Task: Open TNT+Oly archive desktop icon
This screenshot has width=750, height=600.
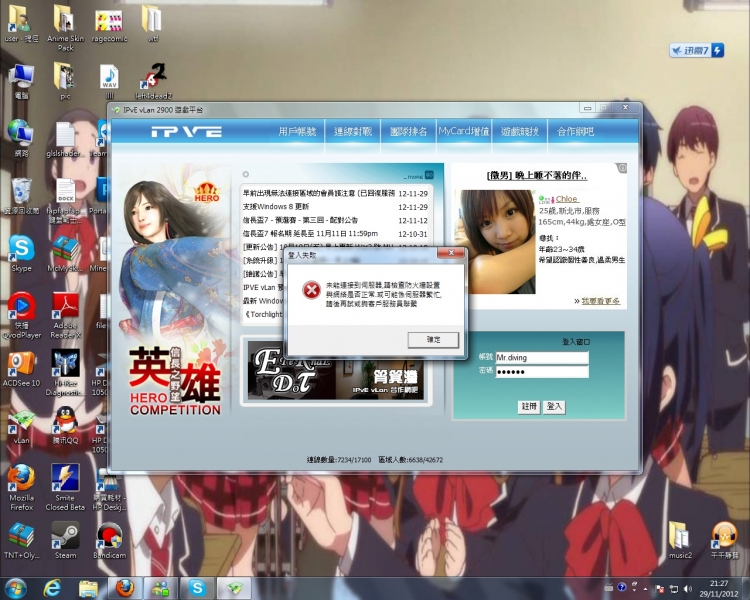Action: coord(22,541)
